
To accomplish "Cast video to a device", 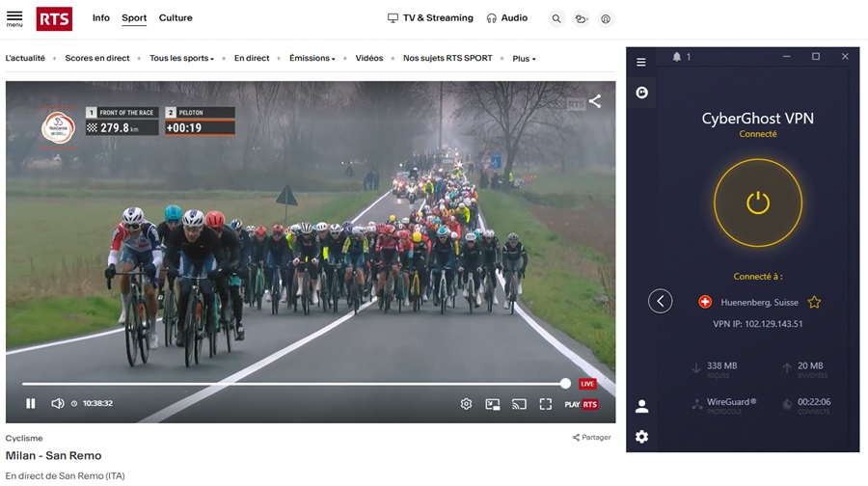I will point(519,405).
